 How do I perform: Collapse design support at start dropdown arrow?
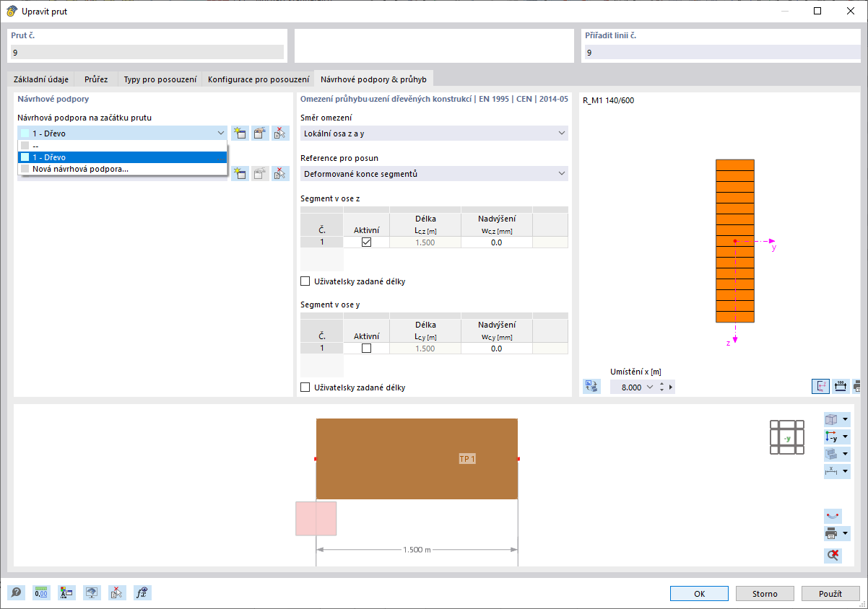pos(220,133)
